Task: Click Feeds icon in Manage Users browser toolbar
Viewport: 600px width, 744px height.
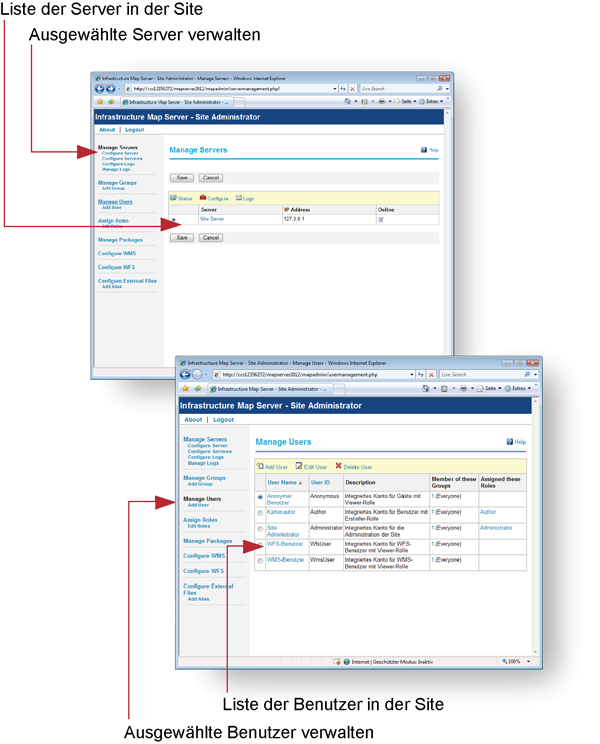Action: 444,389
